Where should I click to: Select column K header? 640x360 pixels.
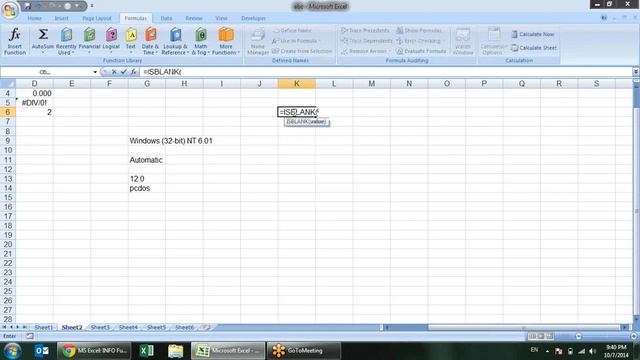[297, 84]
